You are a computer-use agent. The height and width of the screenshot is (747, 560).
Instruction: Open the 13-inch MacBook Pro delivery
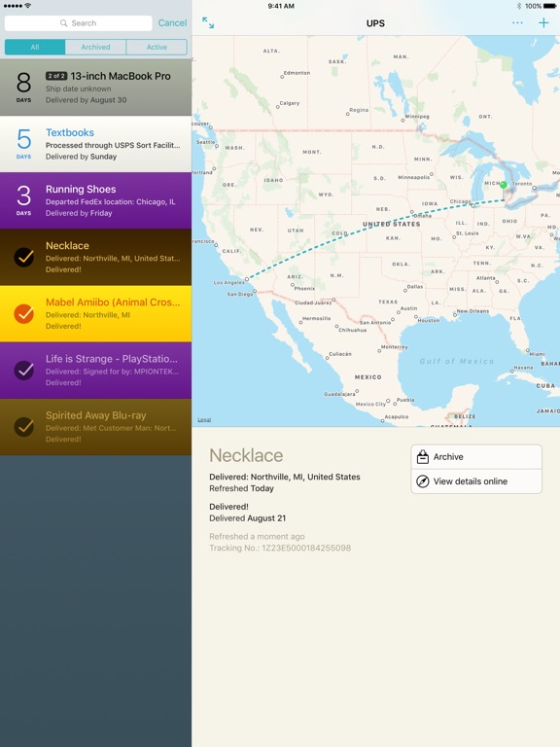click(x=95, y=88)
